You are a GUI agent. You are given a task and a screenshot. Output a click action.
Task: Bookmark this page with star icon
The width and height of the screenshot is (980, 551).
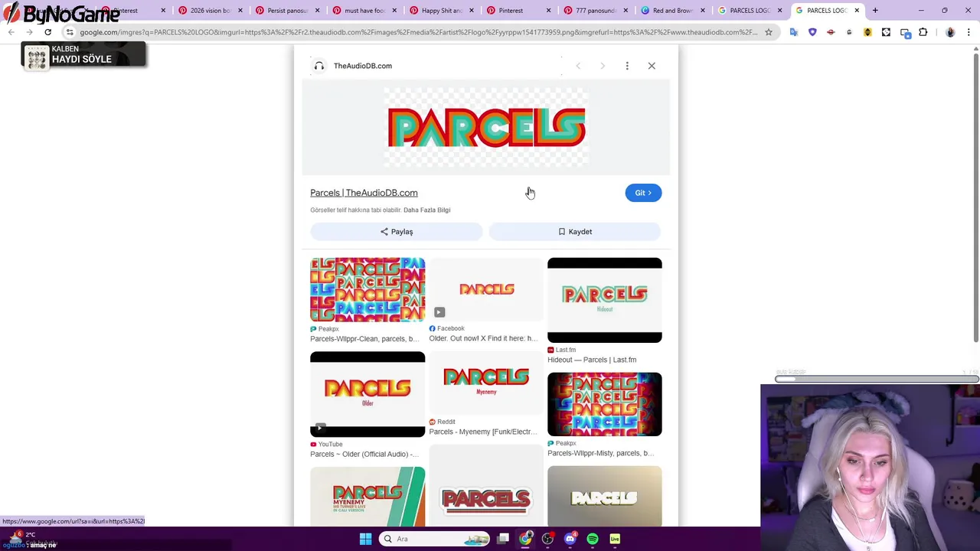tap(769, 32)
